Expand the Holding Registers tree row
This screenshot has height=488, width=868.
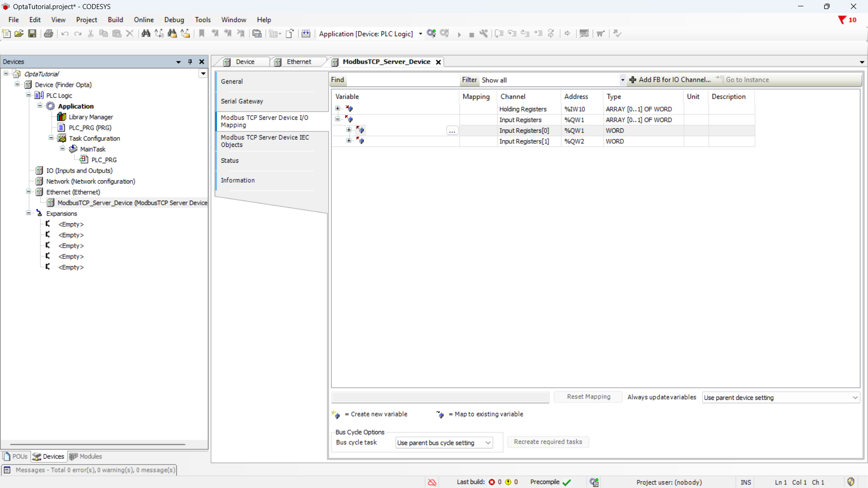pyautogui.click(x=338, y=108)
